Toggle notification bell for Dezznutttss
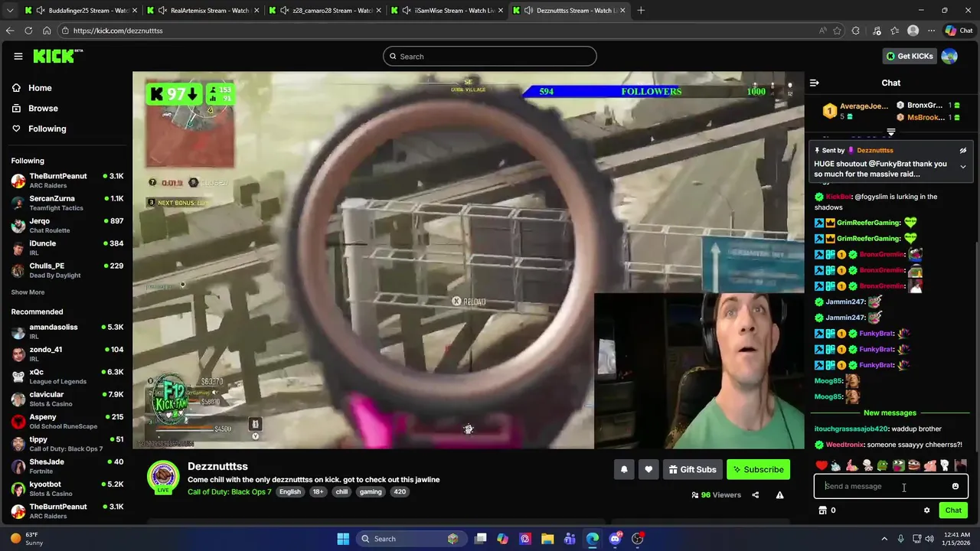The height and width of the screenshot is (551, 980). pyautogui.click(x=624, y=470)
